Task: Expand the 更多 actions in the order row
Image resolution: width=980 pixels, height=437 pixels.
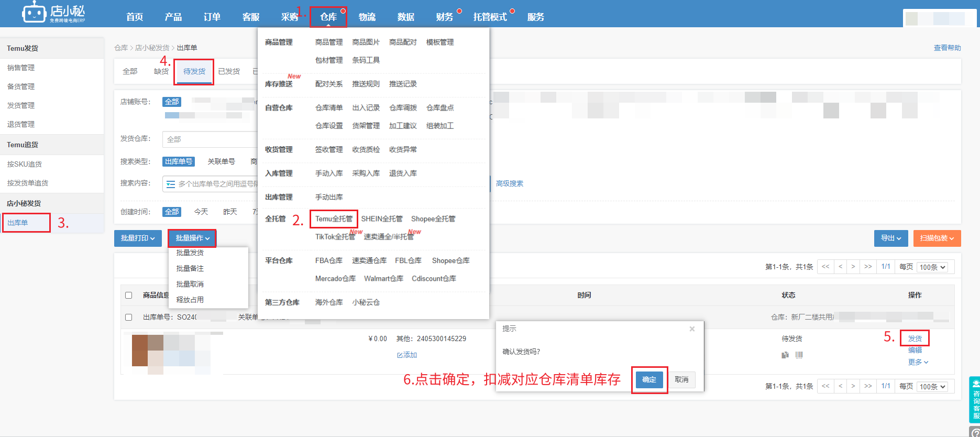Action: click(x=918, y=362)
